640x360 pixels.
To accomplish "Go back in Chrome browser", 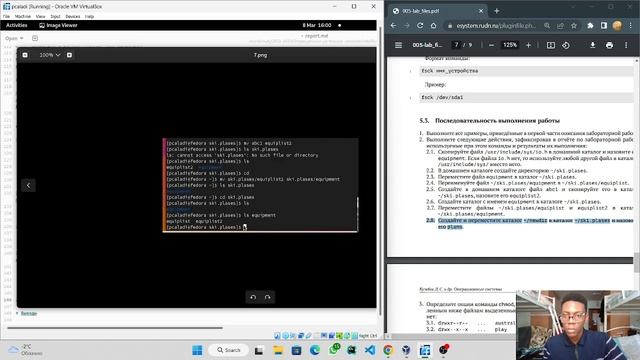I will click(393, 25).
